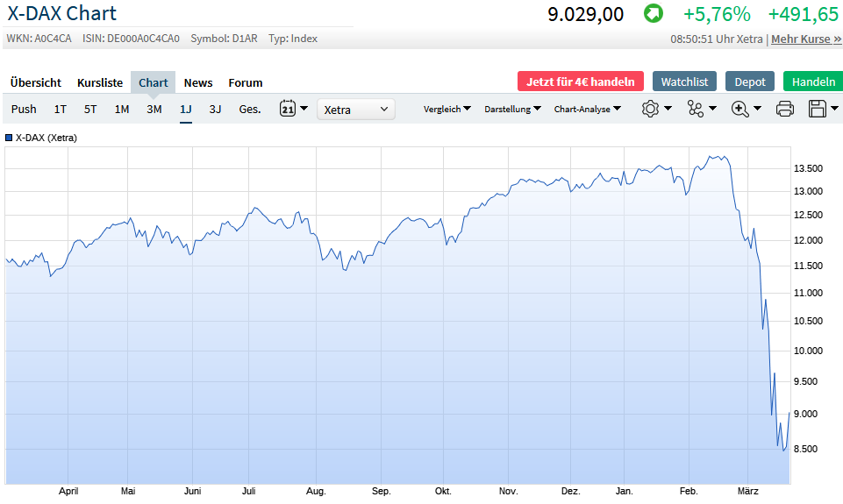Viewport: 843px width, 504px height.
Task: Select the 1J time range
Action: coord(185,109)
